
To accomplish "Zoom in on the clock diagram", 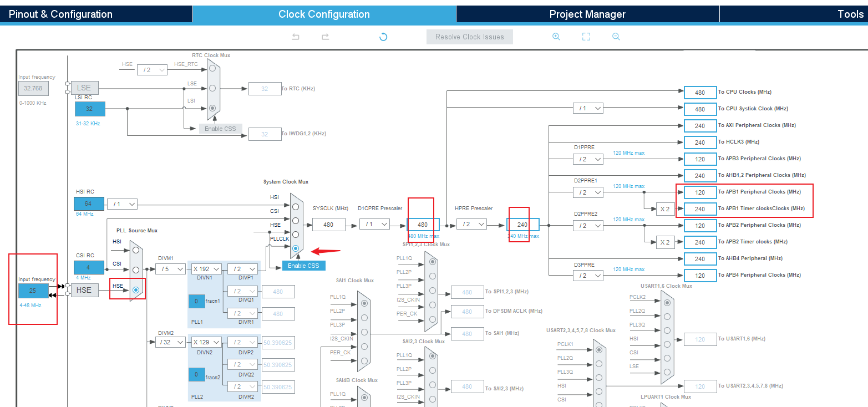I will coord(556,37).
